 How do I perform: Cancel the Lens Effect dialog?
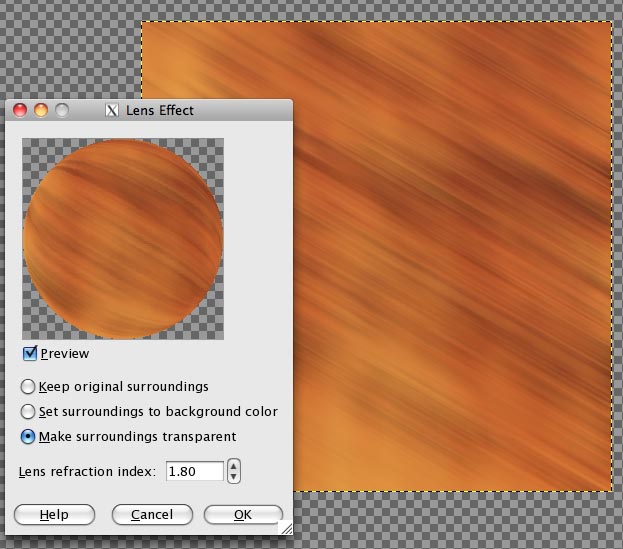point(152,514)
